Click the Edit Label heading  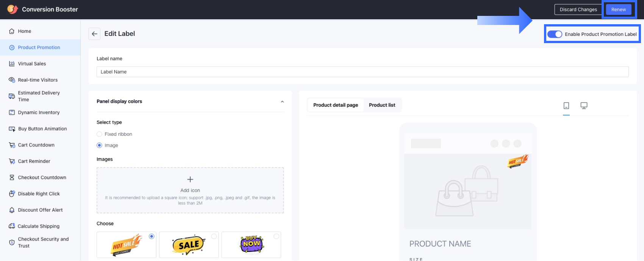pyautogui.click(x=120, y=34)
